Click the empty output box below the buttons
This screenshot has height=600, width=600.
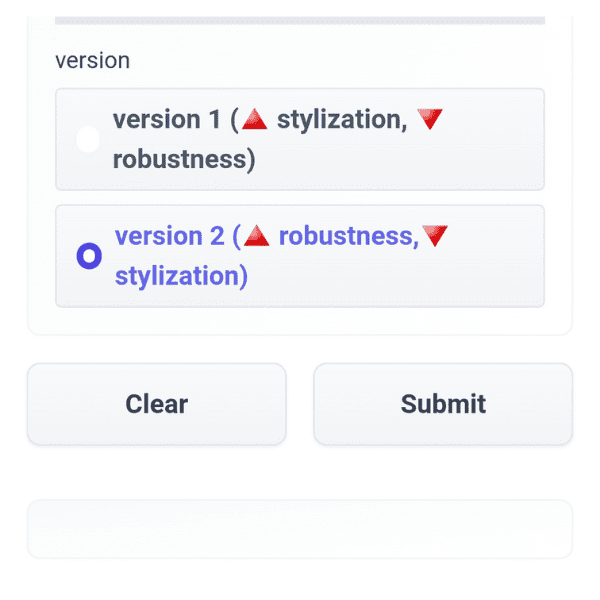coord(299,529)
